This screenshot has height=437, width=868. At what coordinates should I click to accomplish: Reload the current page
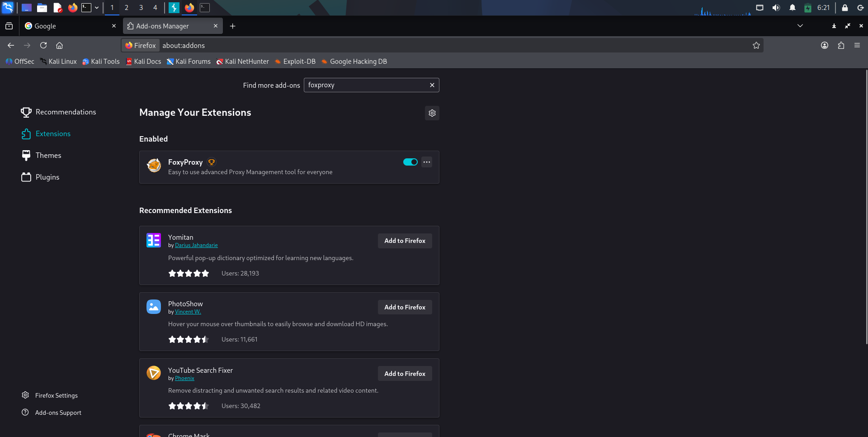43,45
